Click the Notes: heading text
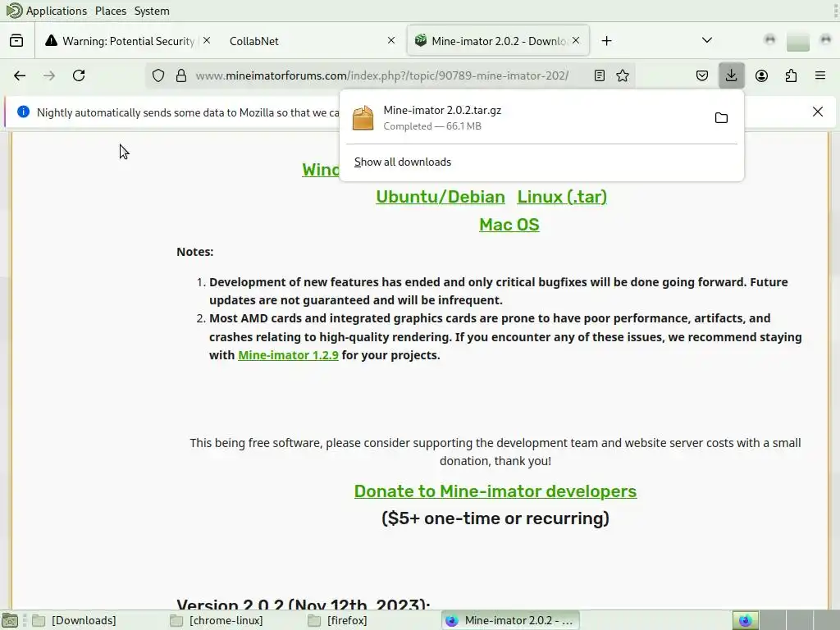 pyautogui.click(x=195, y=252)
